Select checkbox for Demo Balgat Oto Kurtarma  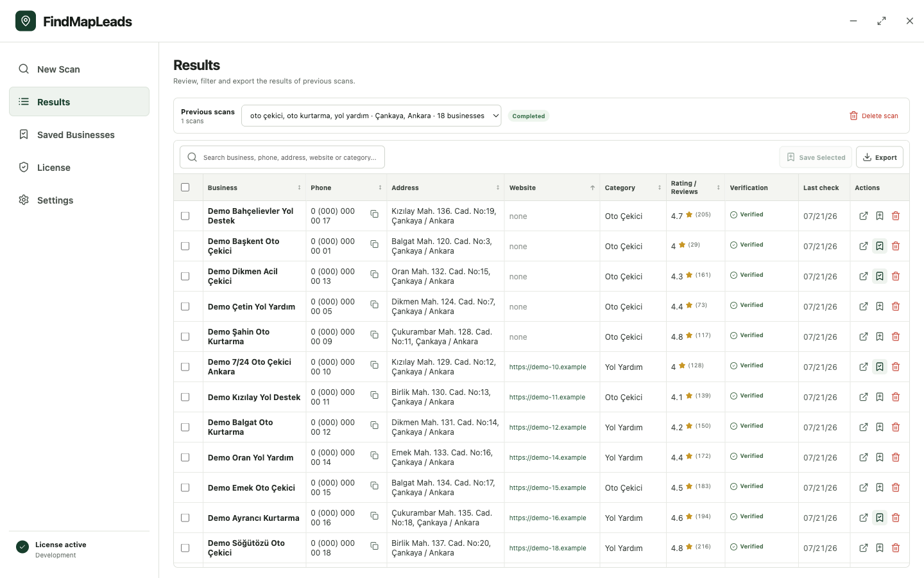click(x=185, y=427)
